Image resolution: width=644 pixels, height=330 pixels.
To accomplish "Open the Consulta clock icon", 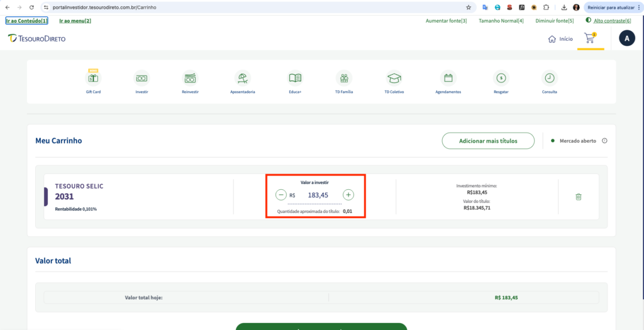I will (550, 79).
